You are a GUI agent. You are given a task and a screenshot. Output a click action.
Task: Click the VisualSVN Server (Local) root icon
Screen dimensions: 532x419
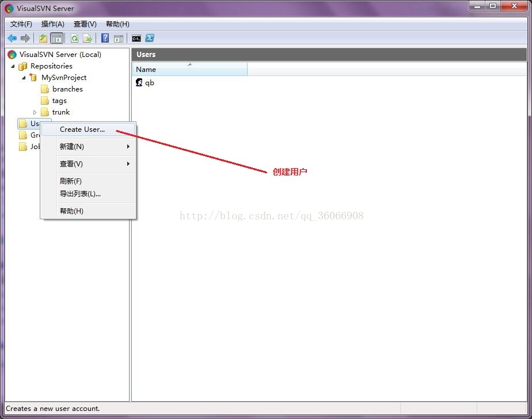(12, 55)
